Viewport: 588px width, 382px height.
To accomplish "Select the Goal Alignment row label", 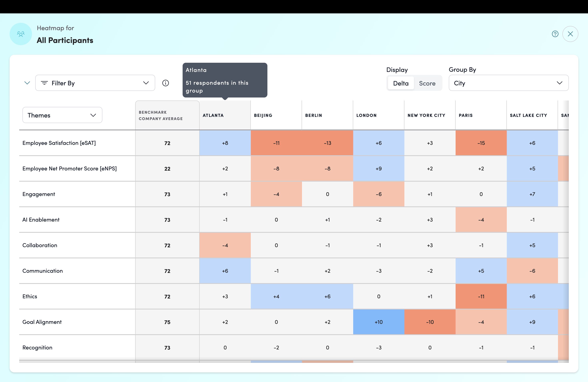I will point(42,322).
